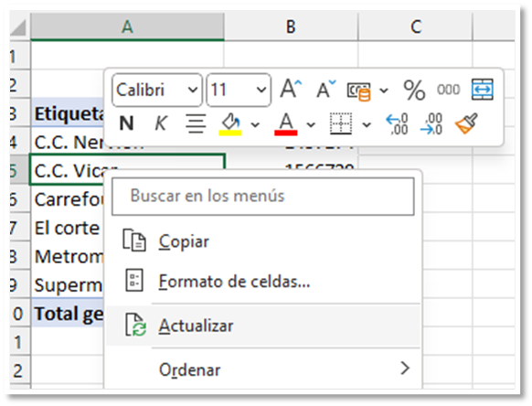Expand the font color dropdown arrow
532x406 pixels.
pos(311,125)
